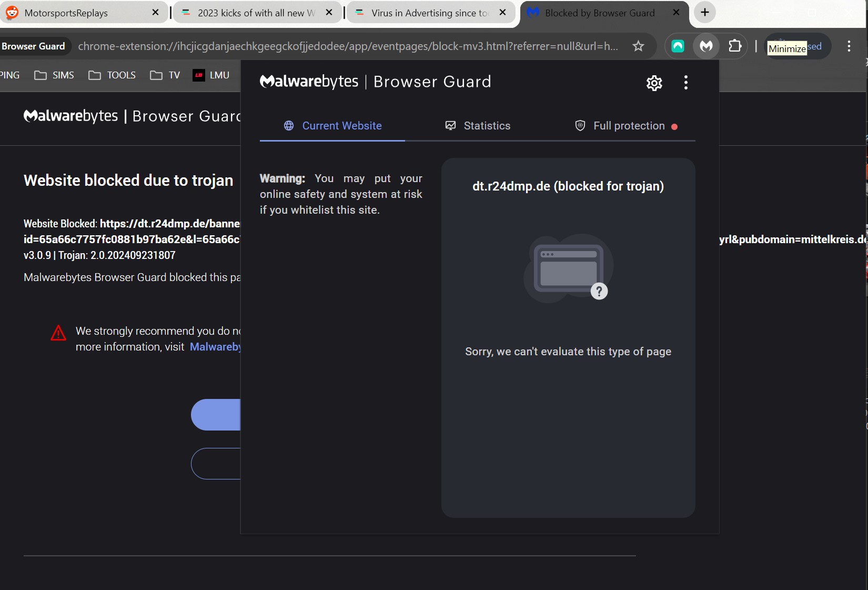Click the green extension icon in toolbar
The width and height of the screenshot is (868, 590).
(x=678, y=46)
